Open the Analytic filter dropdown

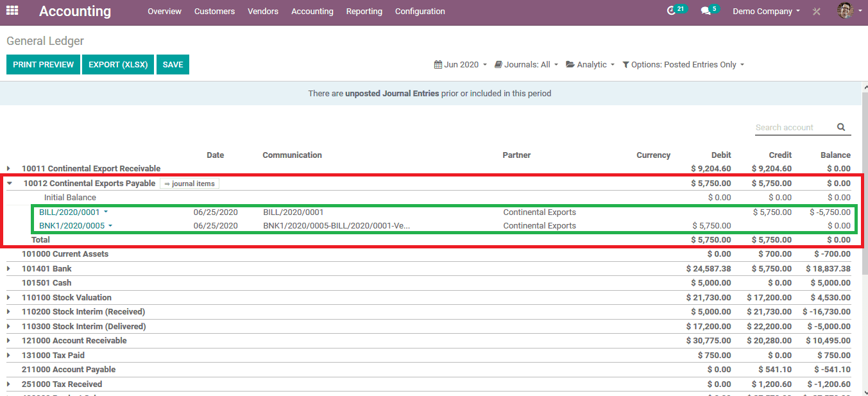(x=590, y=65)
